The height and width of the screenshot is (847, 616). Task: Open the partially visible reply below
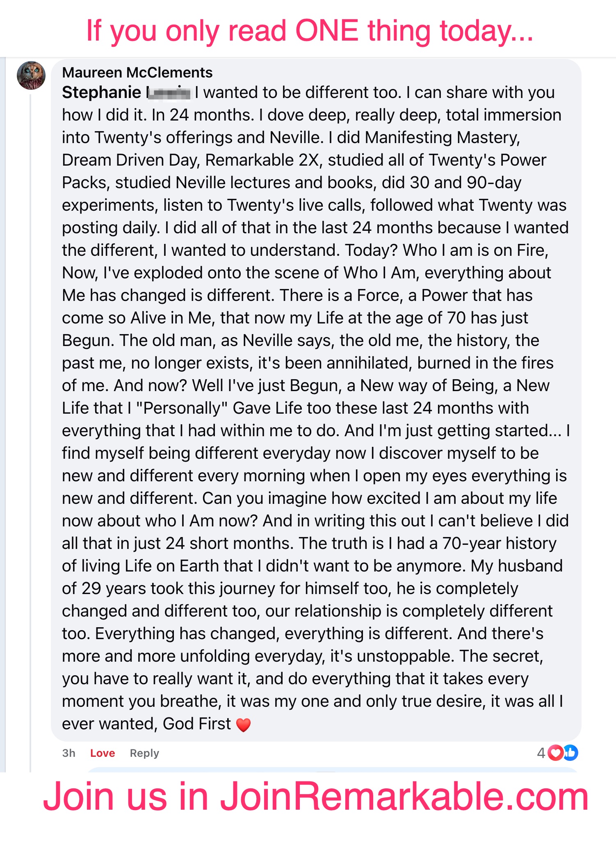(x=332, y=770)
